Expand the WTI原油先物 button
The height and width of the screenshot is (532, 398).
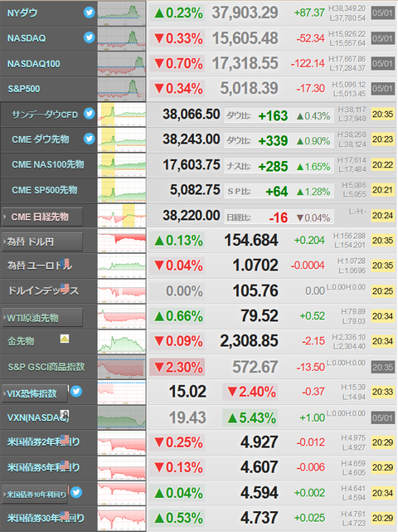42,318
